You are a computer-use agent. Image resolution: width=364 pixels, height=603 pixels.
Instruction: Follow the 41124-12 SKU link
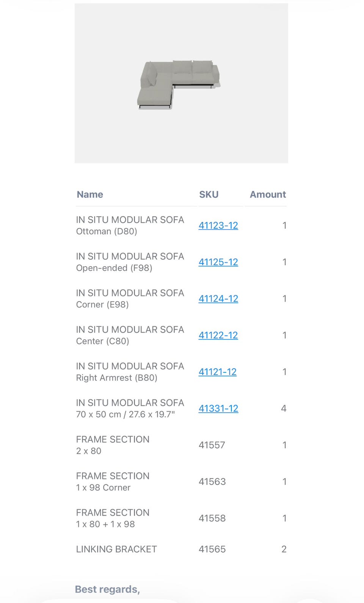[218, 299]
